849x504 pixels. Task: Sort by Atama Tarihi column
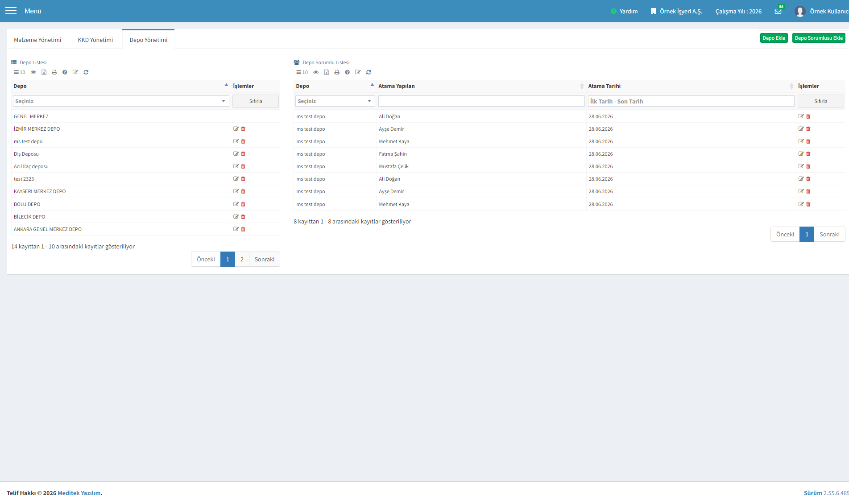pos(691,86)
